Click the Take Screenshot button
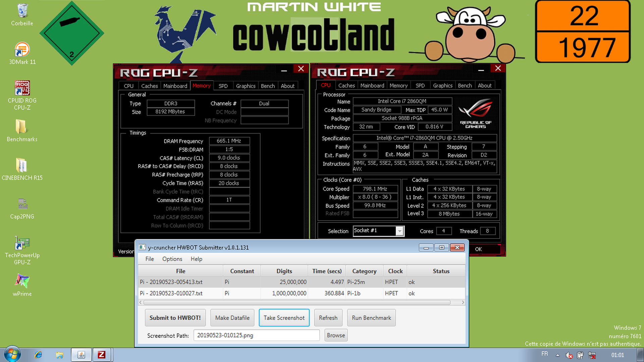This screenshot has width=644, height=362. click(x=284, y=318)
